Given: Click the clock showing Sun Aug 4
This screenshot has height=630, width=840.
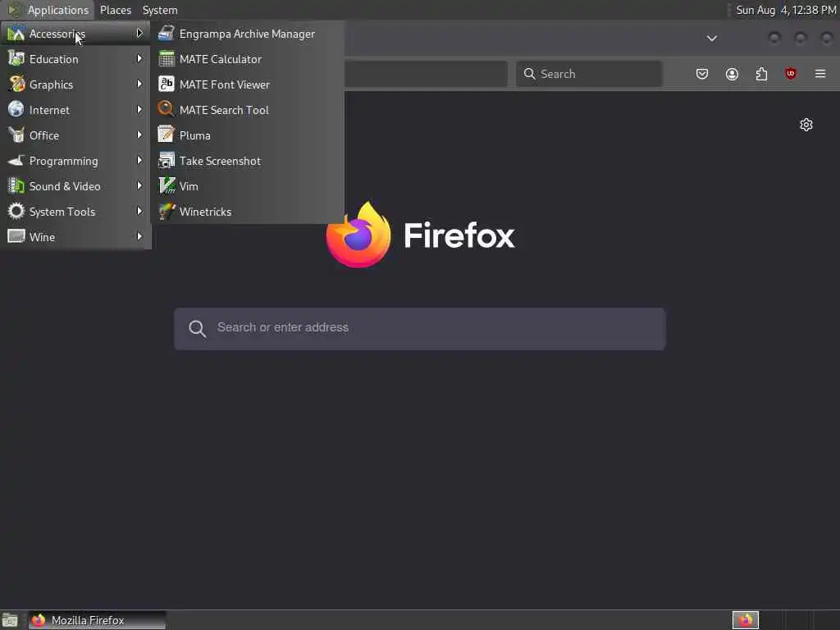Looking at the screenshot, I should click(x=786, y=10).
